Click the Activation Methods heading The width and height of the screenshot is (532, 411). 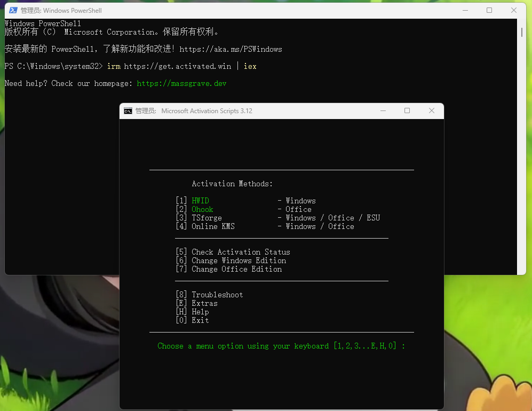(x=232, y=184)
